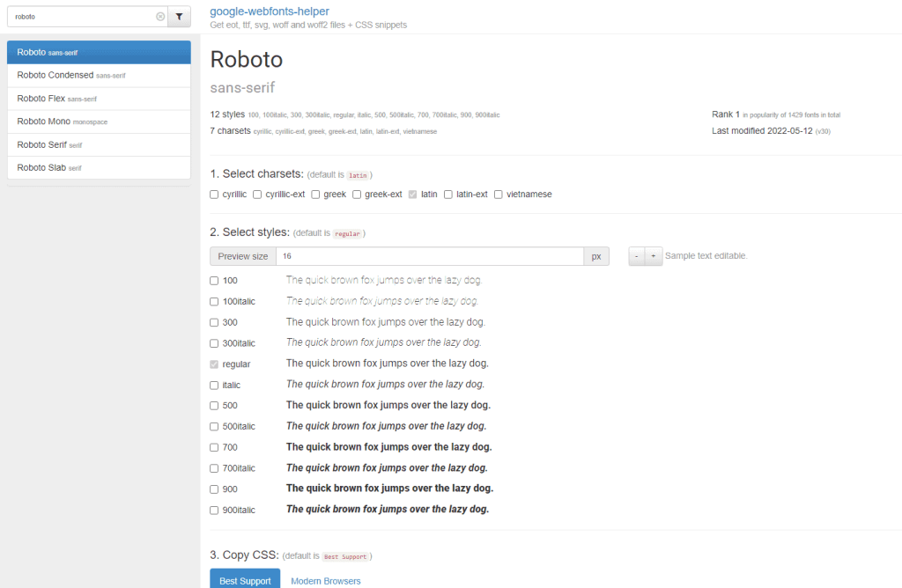
Task: Click the preview size input field
Action: coord(430,256)
